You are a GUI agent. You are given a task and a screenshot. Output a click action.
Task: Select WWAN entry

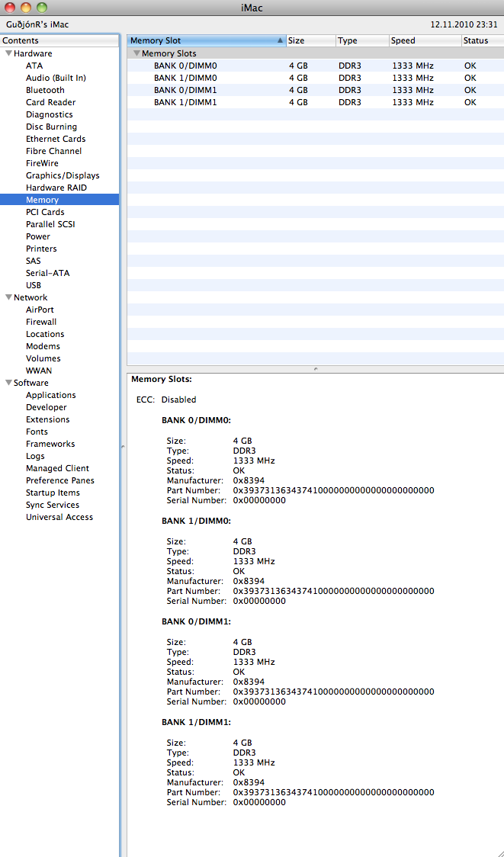coord(39,371)
